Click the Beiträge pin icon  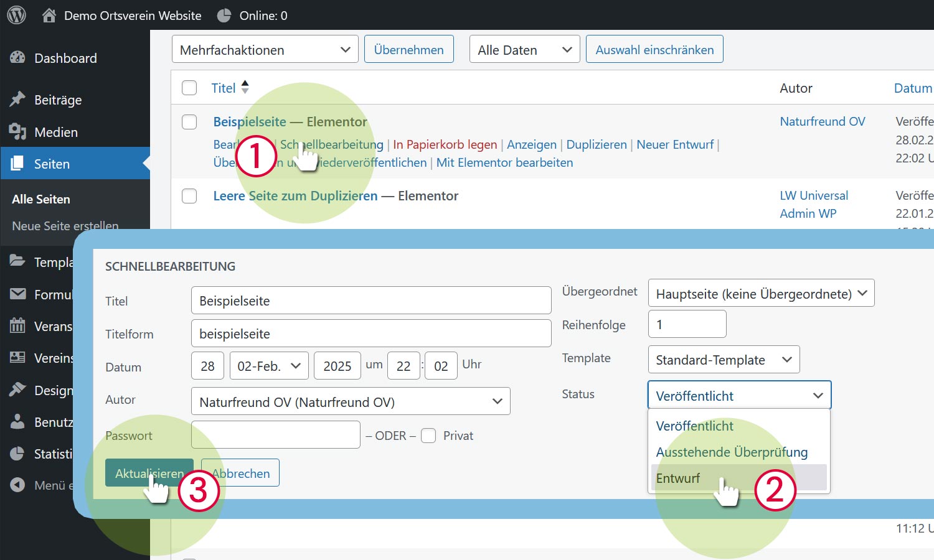tap(17, 100)
